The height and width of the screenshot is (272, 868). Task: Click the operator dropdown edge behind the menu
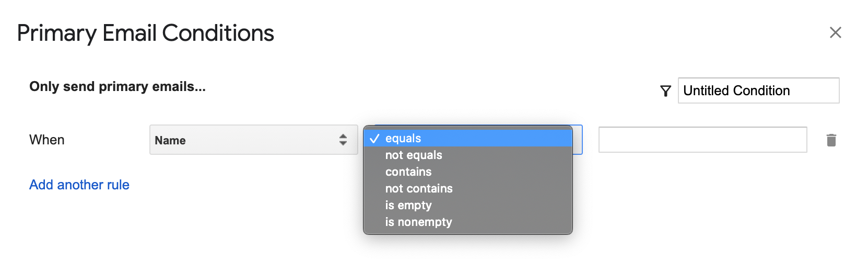coord(578,140)
